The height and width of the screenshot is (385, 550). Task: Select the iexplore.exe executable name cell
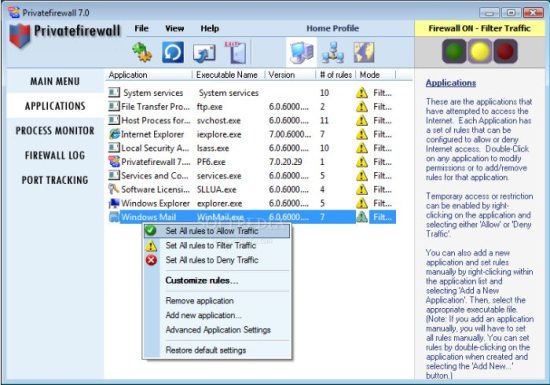pyautogui.click(x=219, y=134)
